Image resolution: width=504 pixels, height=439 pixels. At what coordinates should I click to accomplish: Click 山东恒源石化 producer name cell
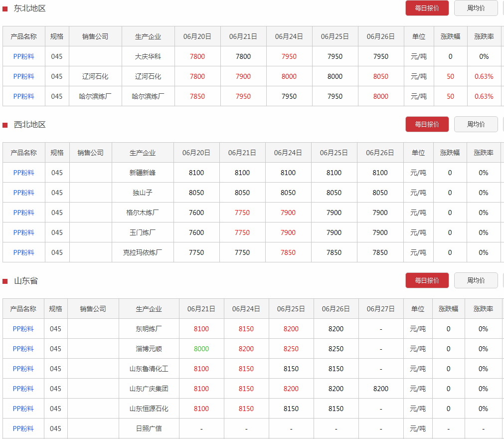149,409
